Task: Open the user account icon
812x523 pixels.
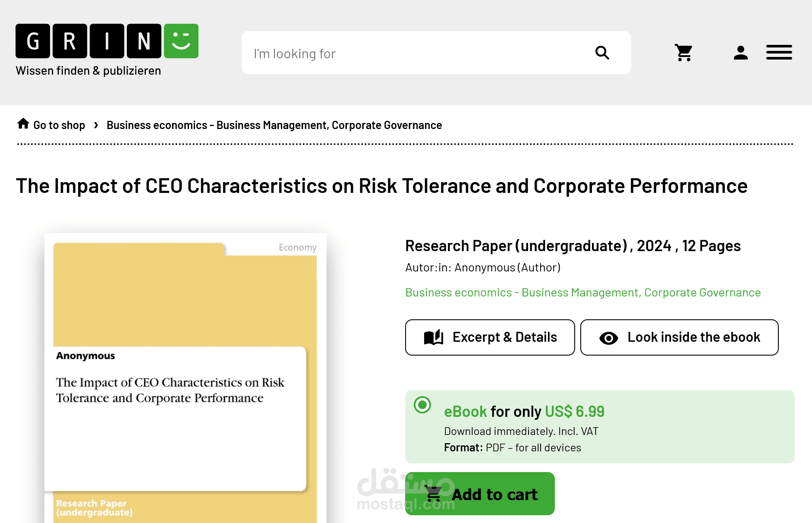Action: 740,53
